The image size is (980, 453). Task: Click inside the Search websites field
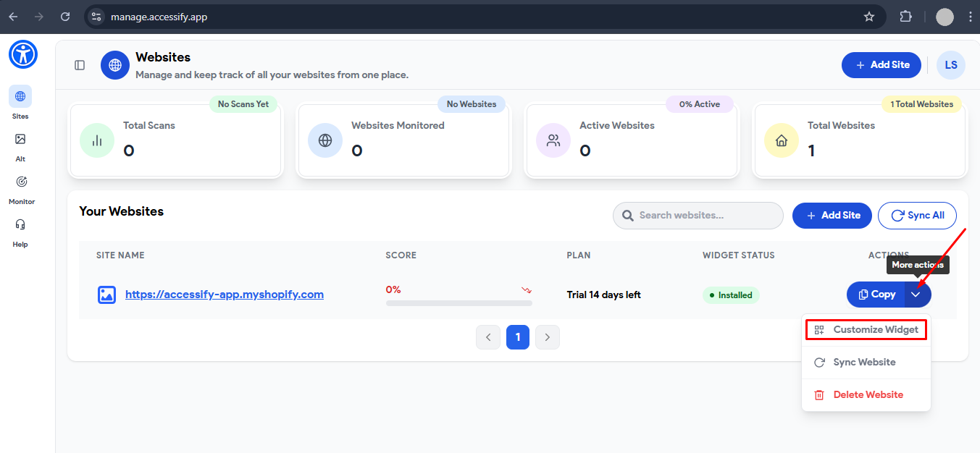698,215
